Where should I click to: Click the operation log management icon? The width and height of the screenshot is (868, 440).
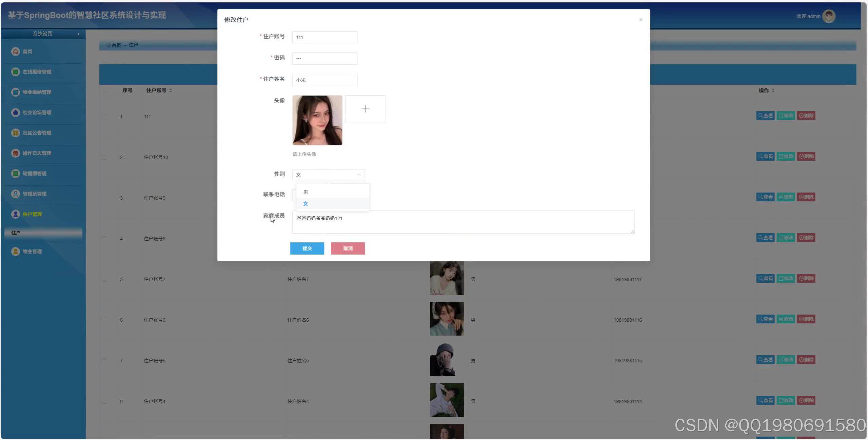point(15,153)
